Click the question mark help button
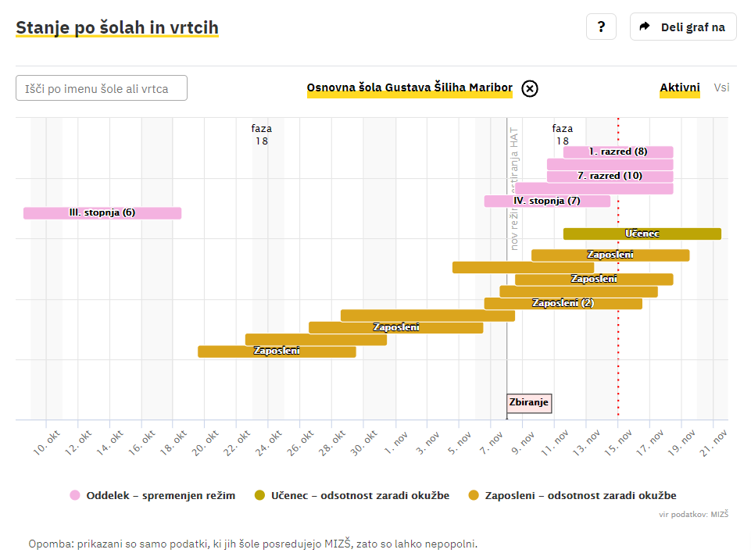The image size is (751, 560). click(x=601, y=27)
